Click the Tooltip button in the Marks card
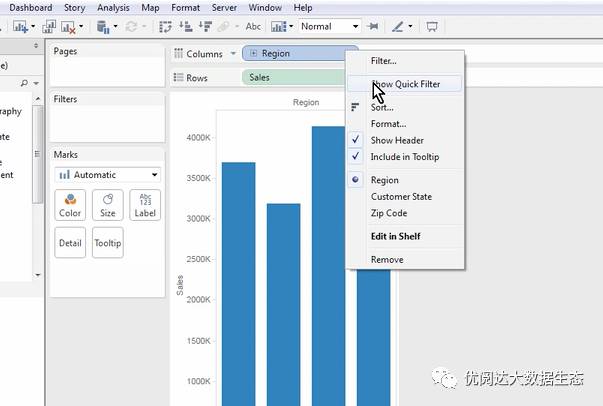603x406 pixels. 108,243
